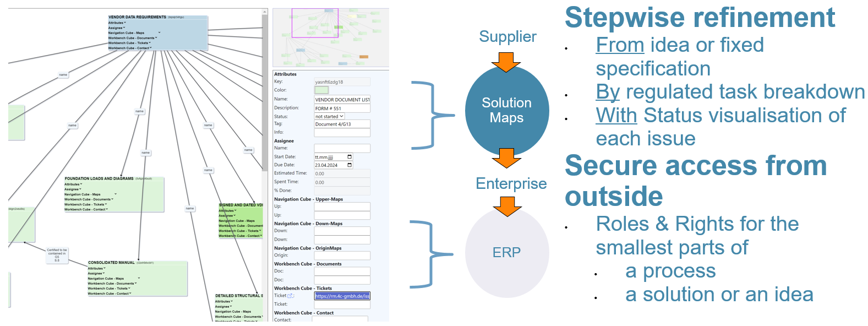Expand Workbench Cube - Contact in SIGNED AND DATED node
Viewport: 868px width, 326px height.
261,235
